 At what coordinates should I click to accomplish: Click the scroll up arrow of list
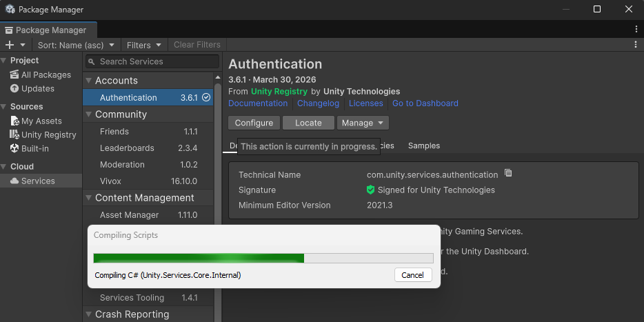(x=218, y=77)
